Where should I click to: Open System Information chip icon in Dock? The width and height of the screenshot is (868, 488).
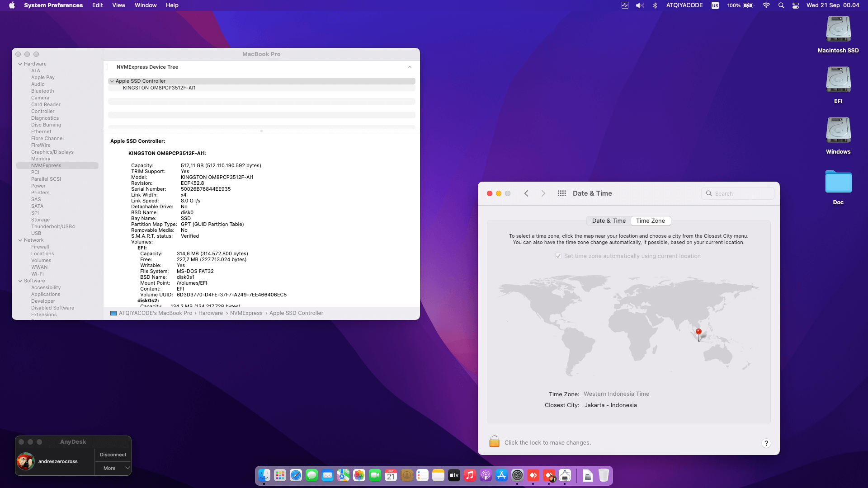(x=565, y=475)
